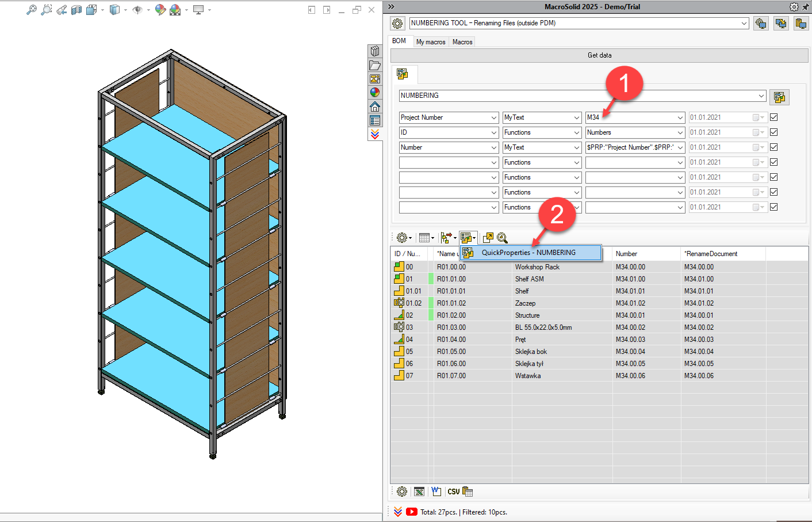Screen dimensions: 812x522
Task: Click the Edit Appearance icon
Action: (x=160, y=10)
